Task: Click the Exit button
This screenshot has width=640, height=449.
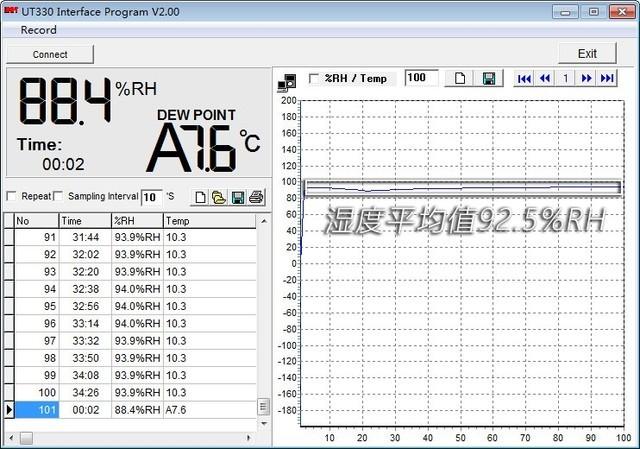Action: (x=587, y=53)
